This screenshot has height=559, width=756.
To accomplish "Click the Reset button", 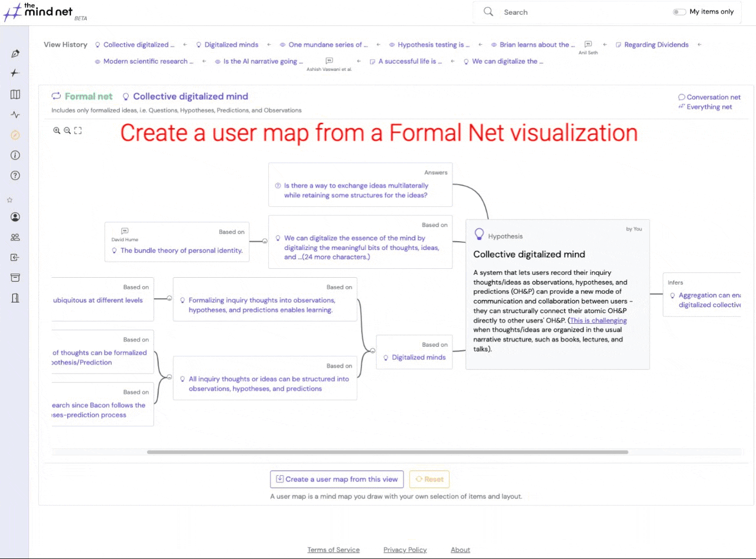I will pyautogui.click(x=429, y=479).
